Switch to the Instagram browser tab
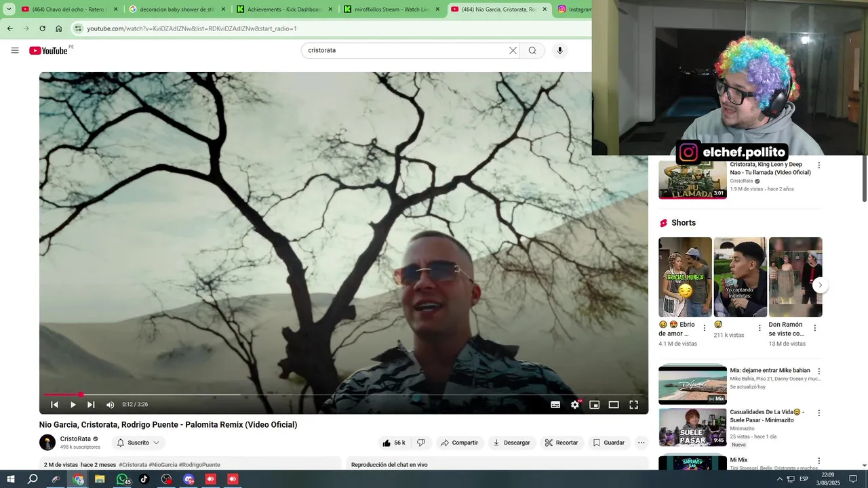The image size is (868, 488). click(x=573, y=9)
